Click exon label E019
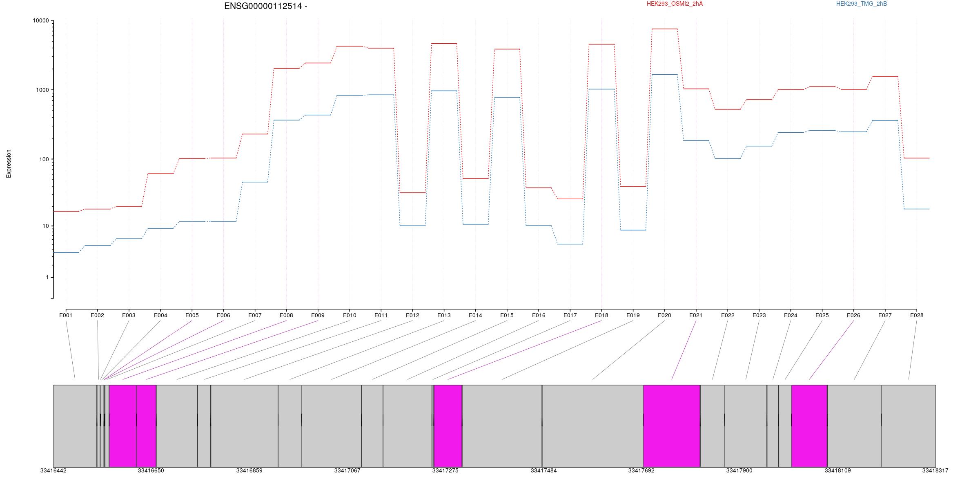Screen dimensions: 980x490 coord(633,315)
